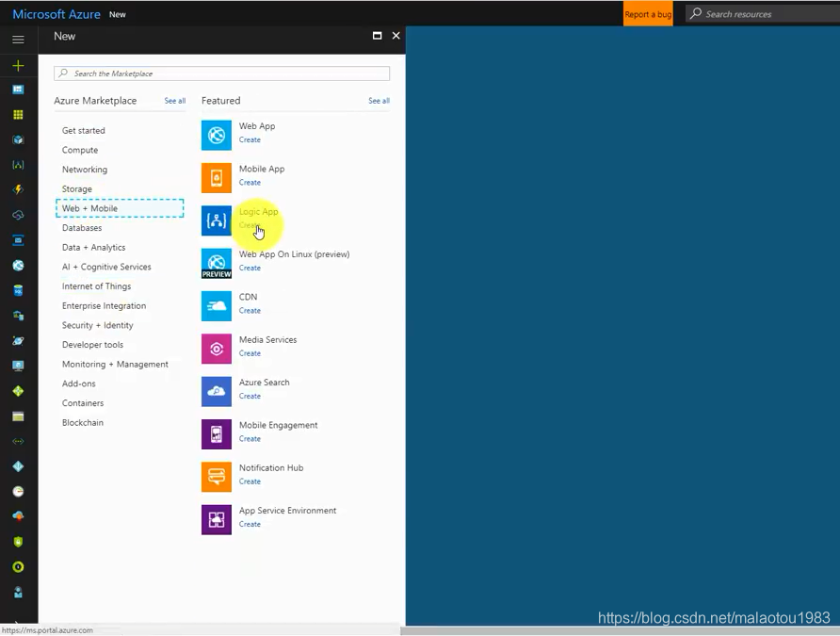Select Enterprise Integration category
This screenshot has width=840, height=636.
click(104, 305)
